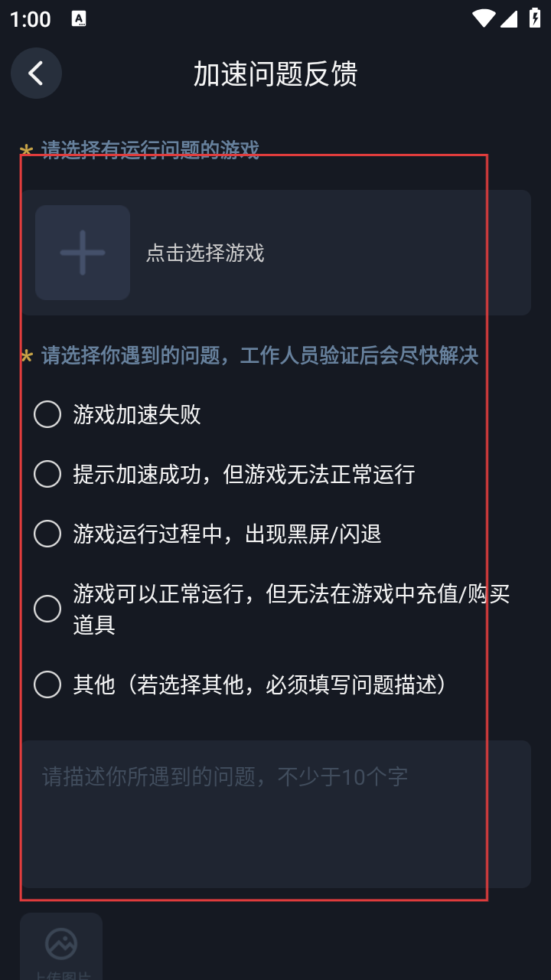Tap the keyboard 'A' status bar icon
Image resolution: width=551 pixels, height=980 pixels.
(x=79, y=19)
